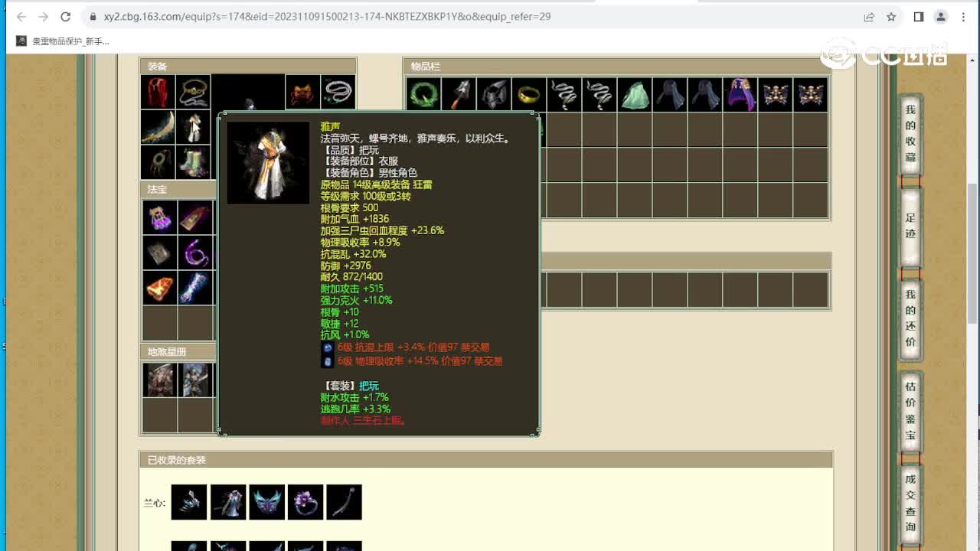Click the gold ring inventory item
980x551 pixels.
[529, 93]
